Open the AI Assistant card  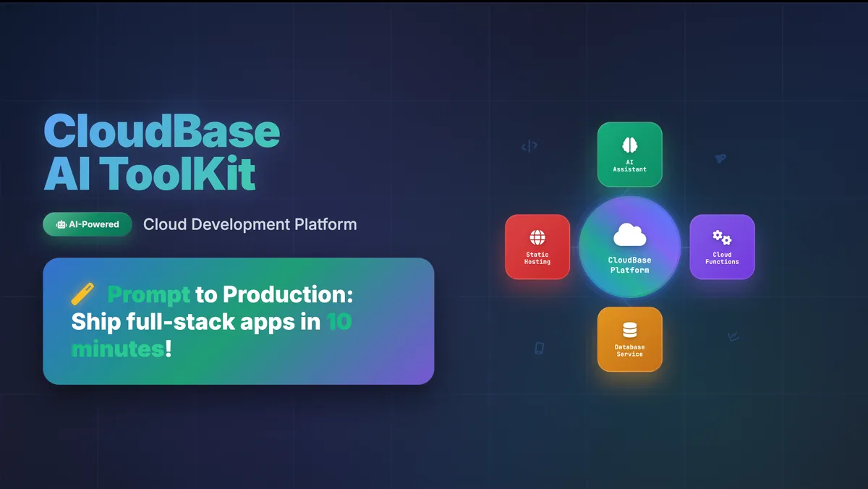(x=629, y=154)
